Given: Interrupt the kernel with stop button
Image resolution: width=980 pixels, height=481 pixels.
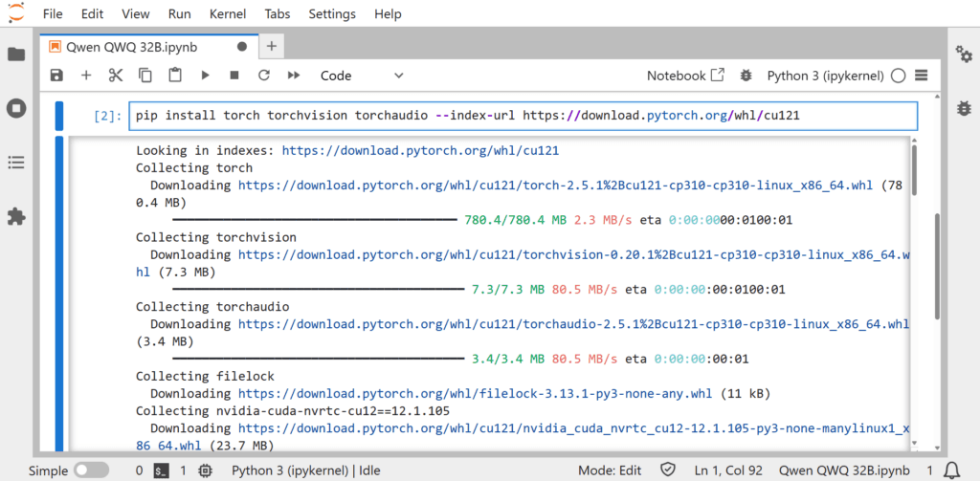Looking at the screenshot, I should 234,76.
